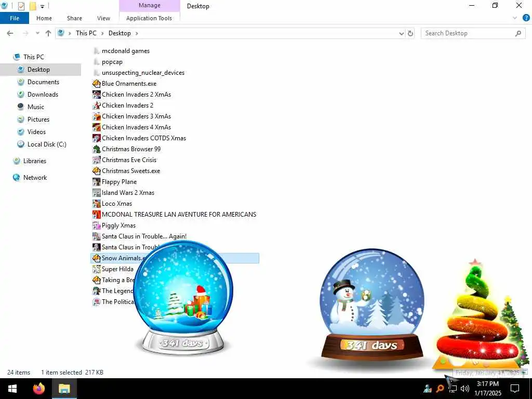The image size is (532, 399).
Task: Click the Manage contextual tab
Action: coord(149,5)
